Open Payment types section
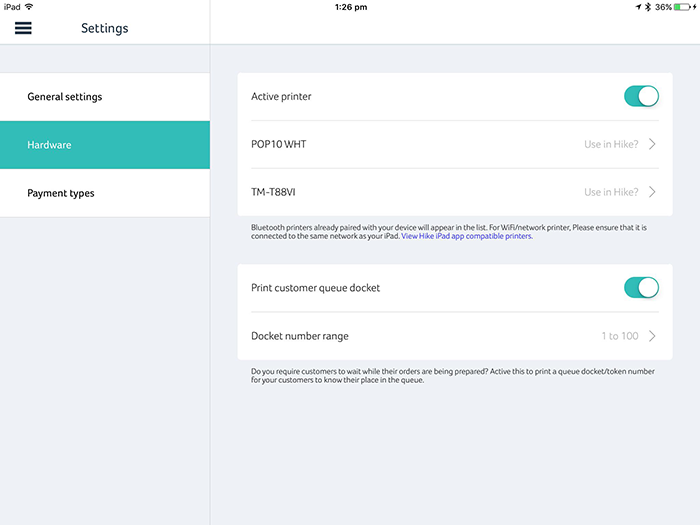The width and height of the screenshot is (700, 525). click(105, 193)
